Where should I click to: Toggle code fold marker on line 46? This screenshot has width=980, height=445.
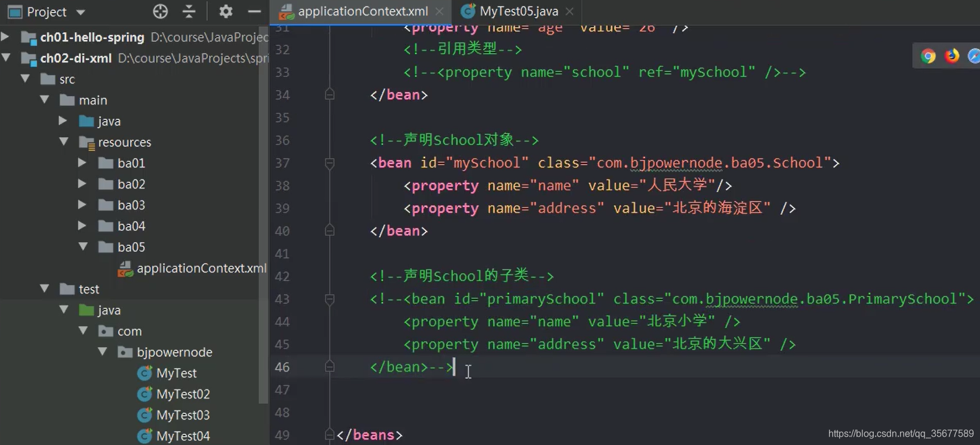[329, 367]
